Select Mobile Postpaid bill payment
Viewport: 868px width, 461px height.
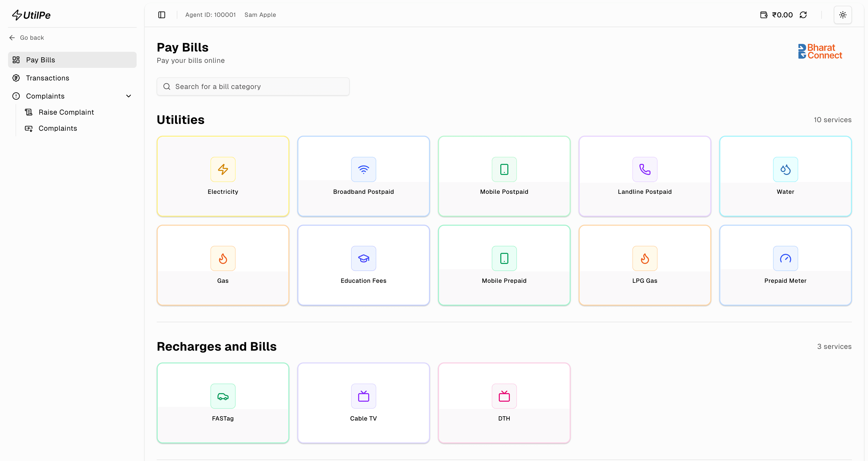pyautogui.click(x=504, y=176)
